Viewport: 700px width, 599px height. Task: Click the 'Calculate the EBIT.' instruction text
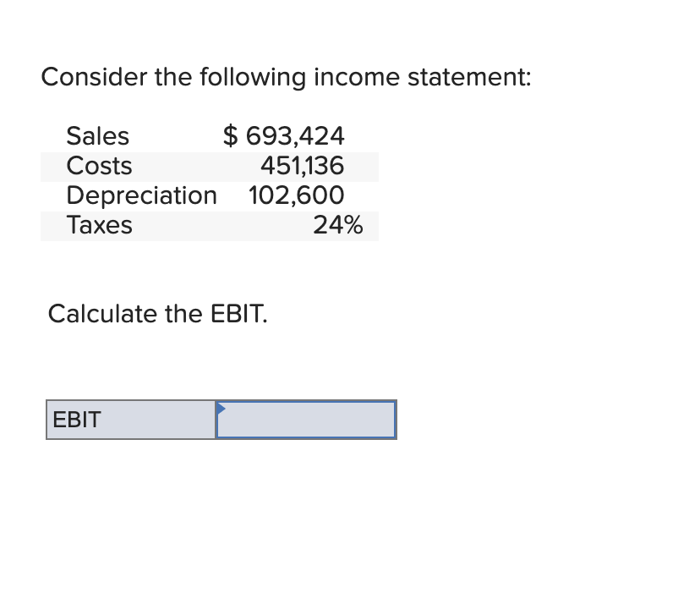(x=157, y=314)
